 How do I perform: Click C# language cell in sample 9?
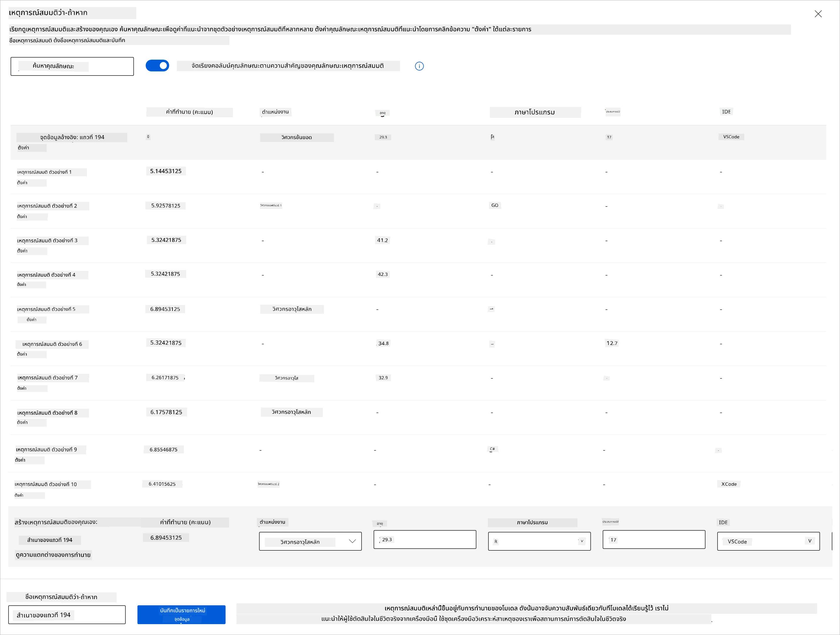point(493,449)
